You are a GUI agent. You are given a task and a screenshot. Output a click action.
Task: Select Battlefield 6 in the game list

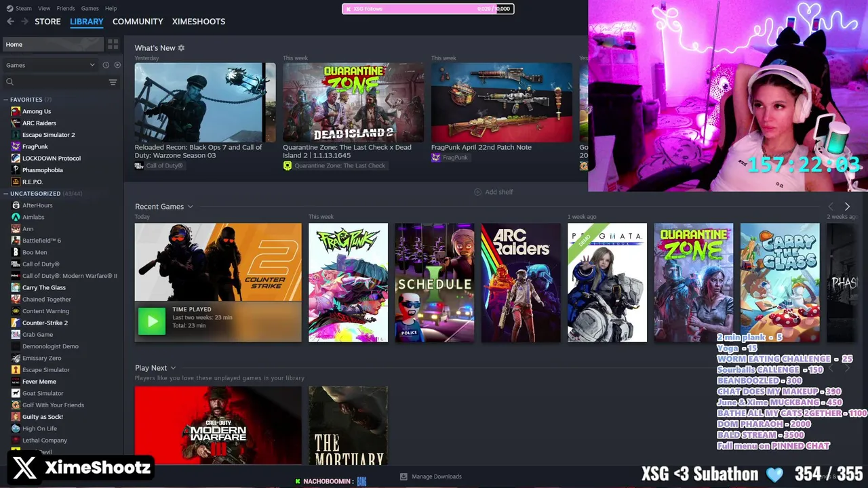[x=41, y=241]
